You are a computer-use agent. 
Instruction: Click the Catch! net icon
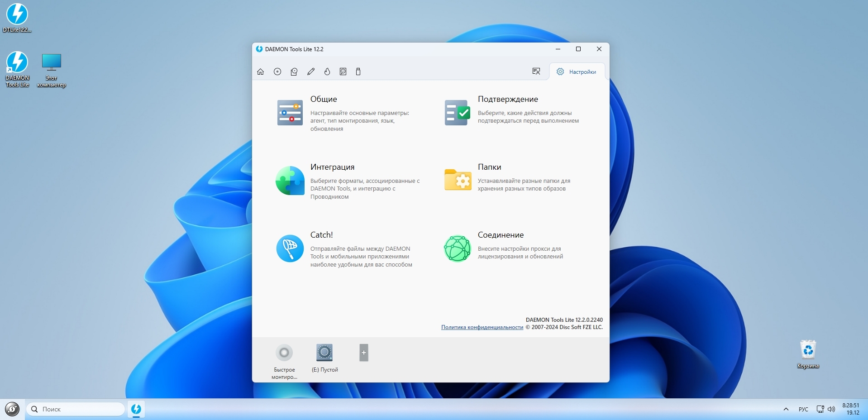point(290,248)
